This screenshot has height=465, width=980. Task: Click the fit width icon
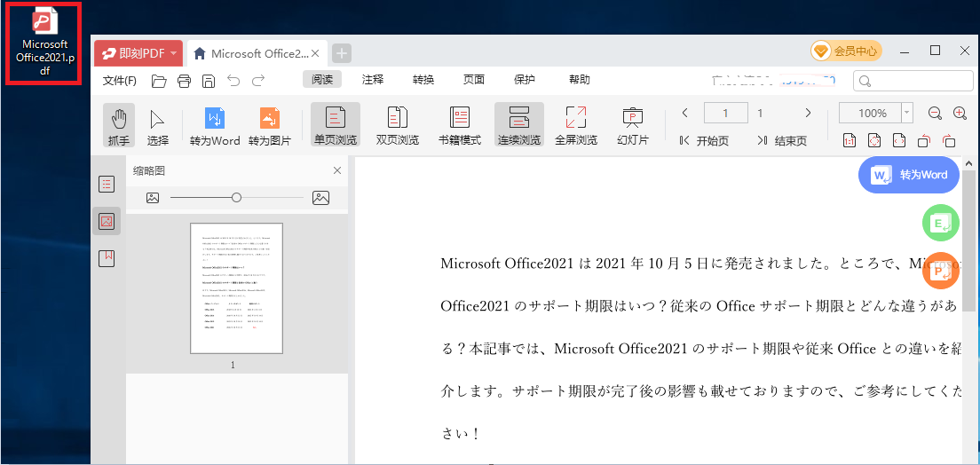(898, 140)
